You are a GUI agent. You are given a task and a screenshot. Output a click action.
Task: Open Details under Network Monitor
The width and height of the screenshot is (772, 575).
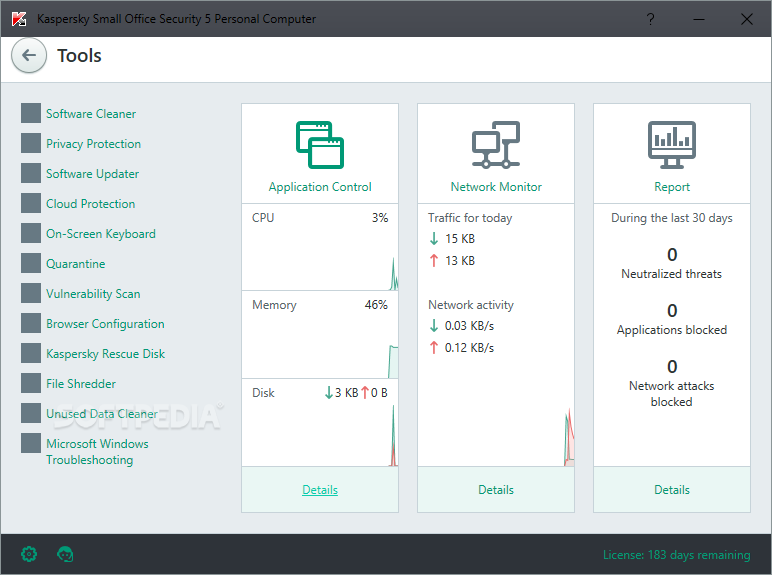coord(496,490)
